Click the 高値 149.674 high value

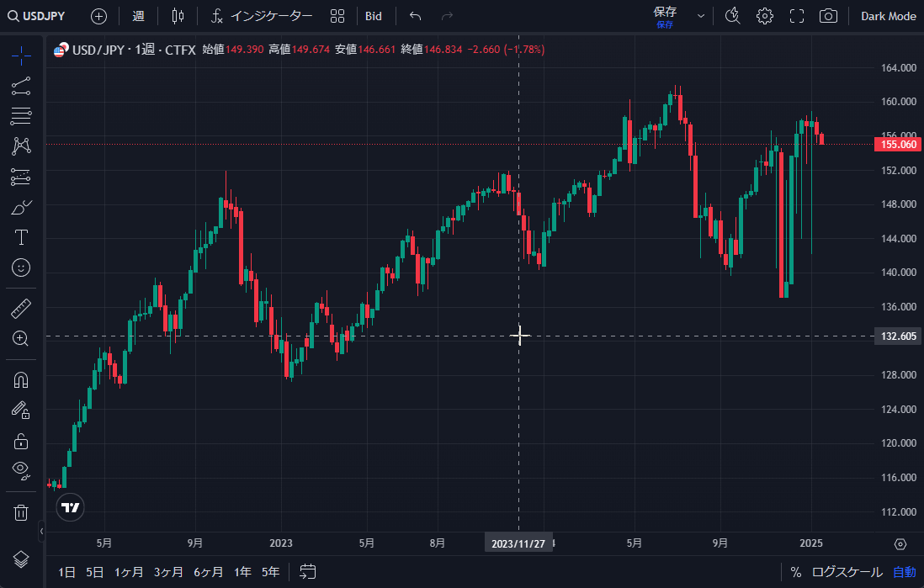[300, 50]
